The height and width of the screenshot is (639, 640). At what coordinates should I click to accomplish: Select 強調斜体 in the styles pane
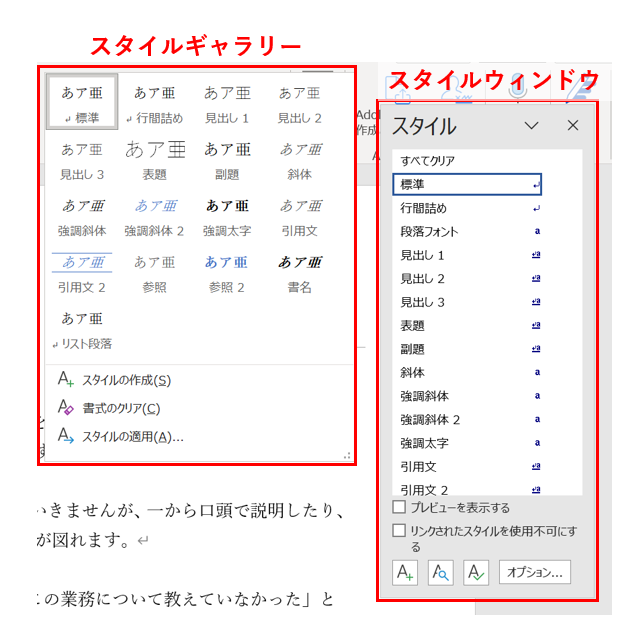point(467,396)
